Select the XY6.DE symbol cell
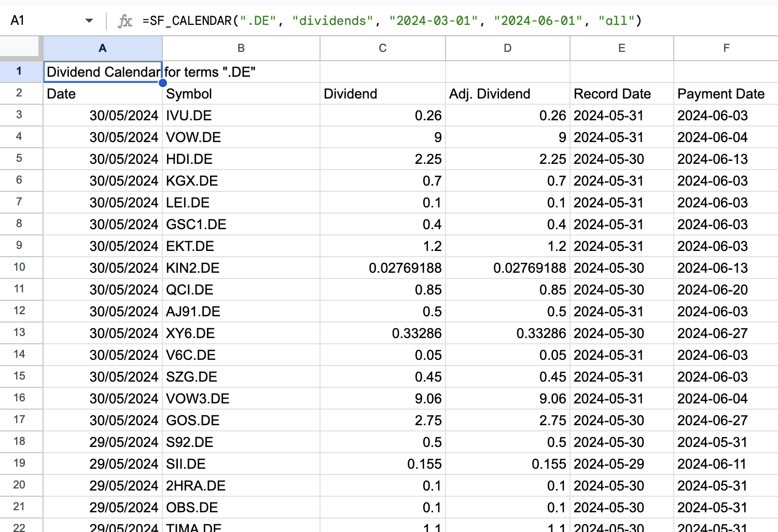This screenshot has width=778, height=532. click(x=241, y=333)
